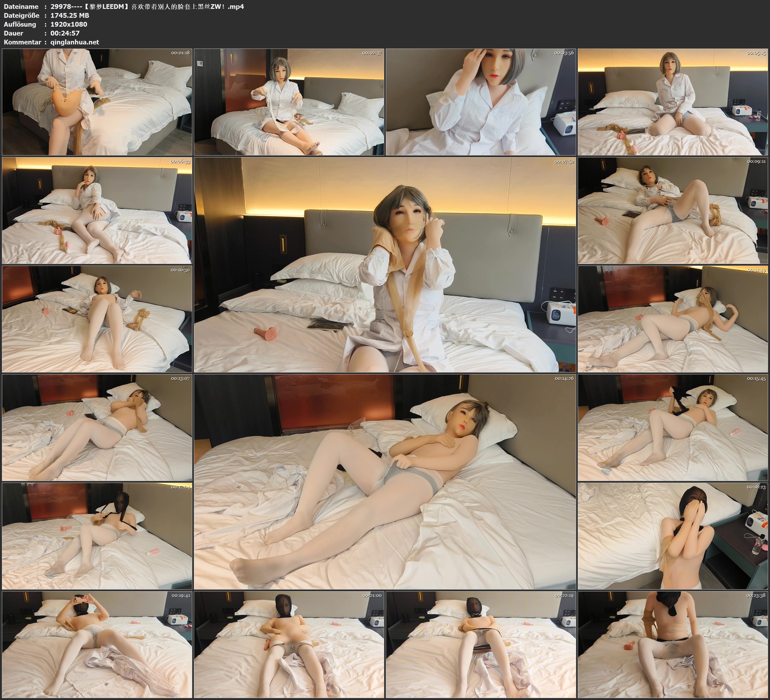Open the thumbnail timestamped 00:21:00
This screenshot has width=770, height=700.
click(x=289, y=644)
